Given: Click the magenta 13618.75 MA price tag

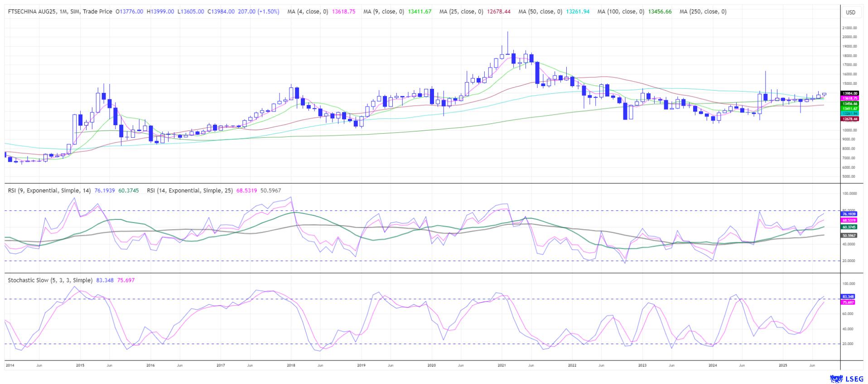Looking at the screenshot, I should tap(849, 98).
